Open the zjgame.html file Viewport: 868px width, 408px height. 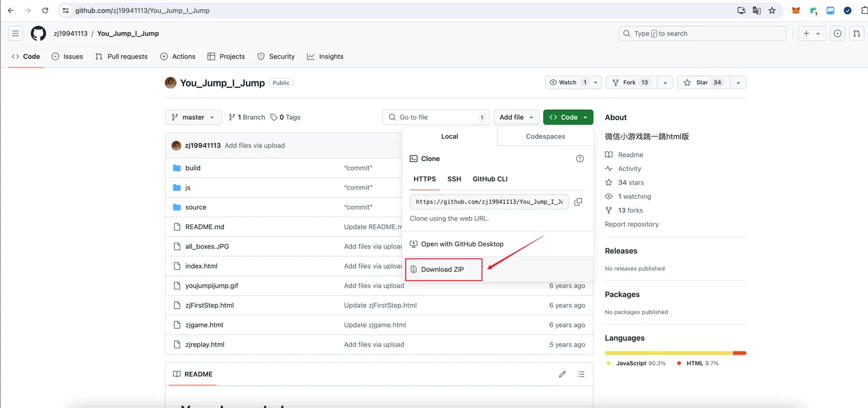tap(205, 325)
